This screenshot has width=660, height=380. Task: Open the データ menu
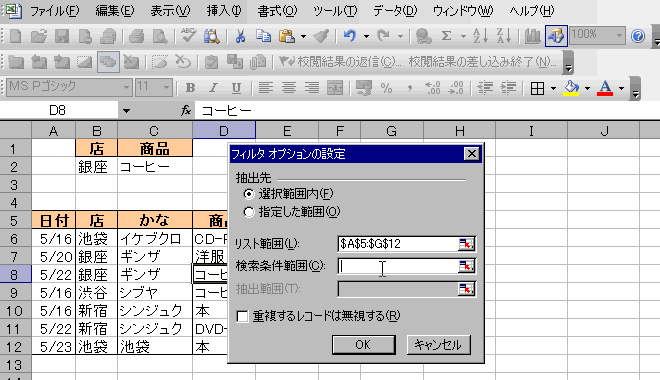(395, 11)
